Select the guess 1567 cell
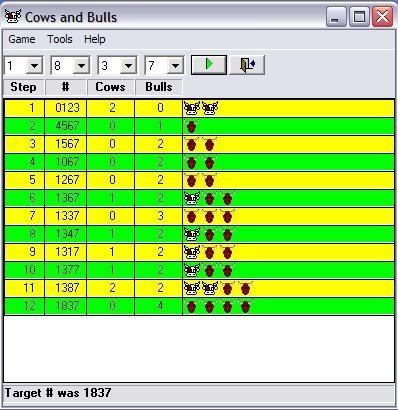 [66, 144]
